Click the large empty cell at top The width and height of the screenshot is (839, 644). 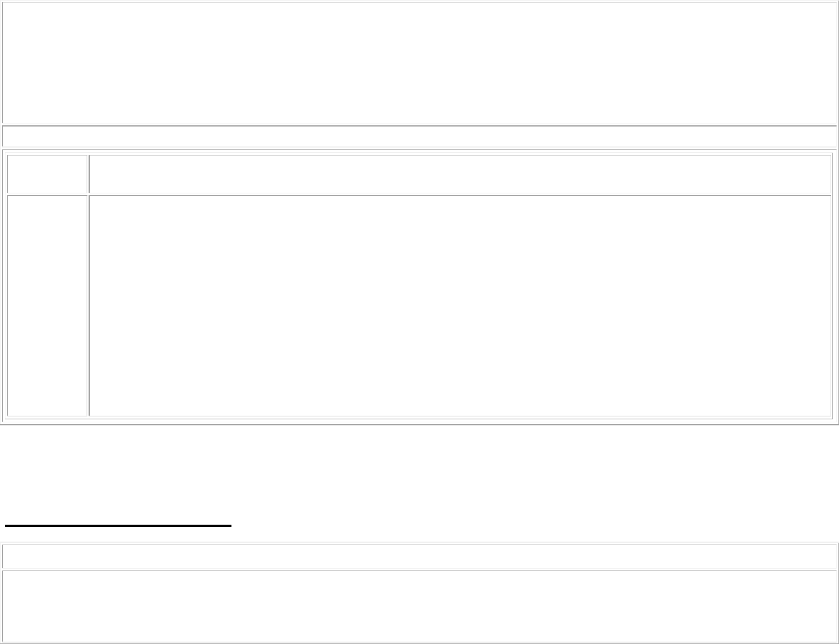coord(419,63)
